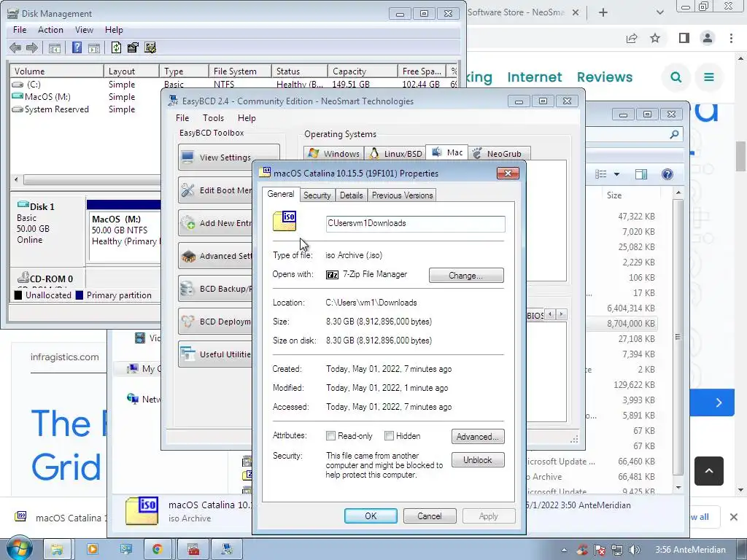This screenshot has width=747, height=560.
Task: Click OK in the Properties dialog
Action: [x=371, y=516]
